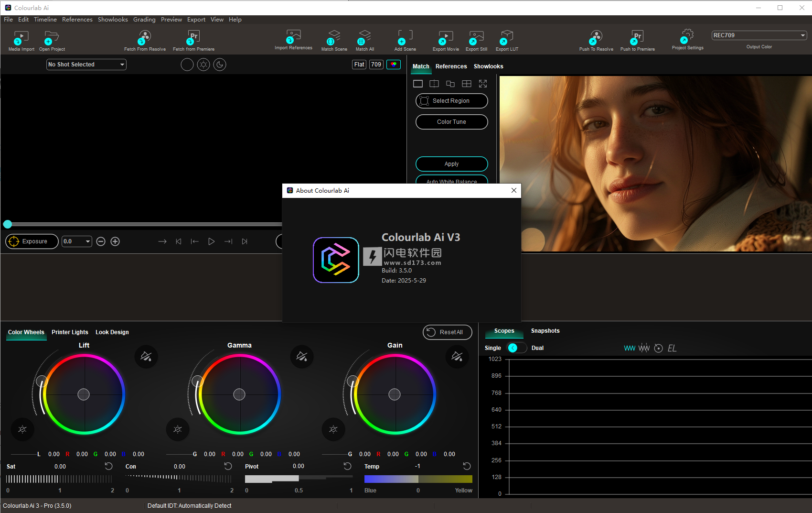Click the reference portrait image preview
This screenshot has height=513, width=812.
click(x=655, y=164)
